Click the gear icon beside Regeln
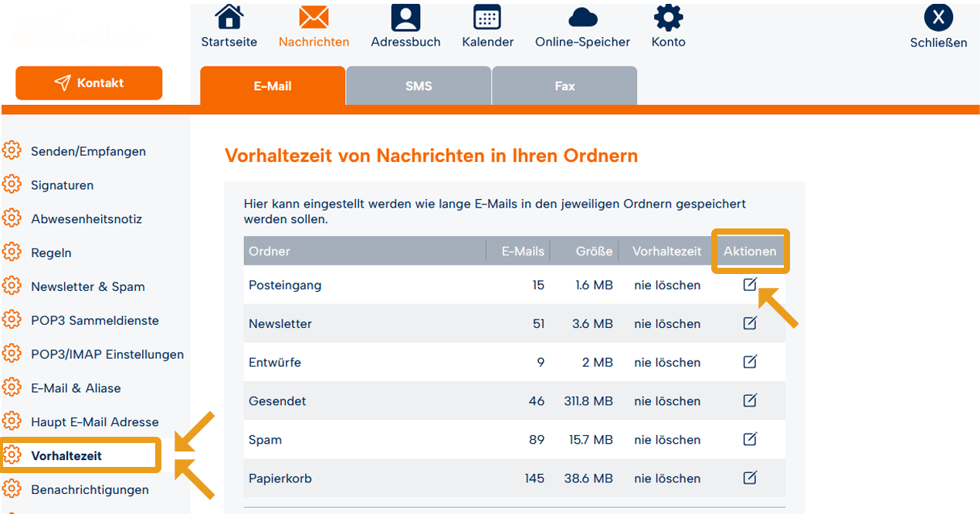This screenshot has width=980, height=514. click(x=12, y=252)
